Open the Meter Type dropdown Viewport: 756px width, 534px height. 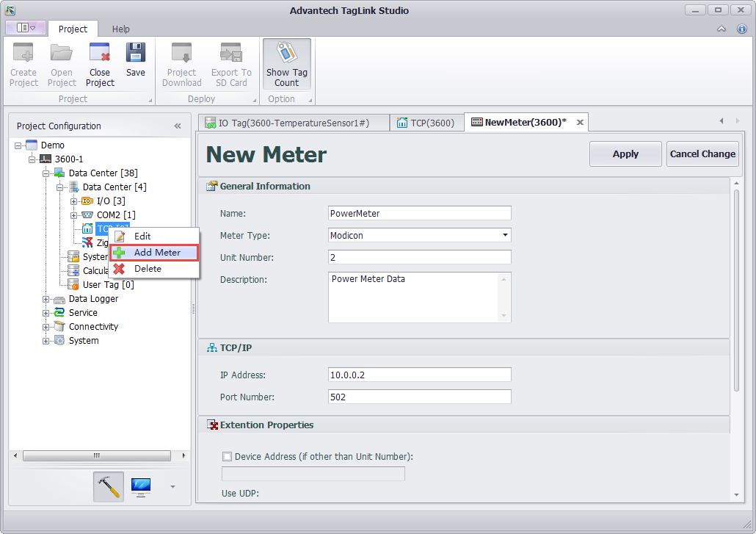[x=505, y=236]
